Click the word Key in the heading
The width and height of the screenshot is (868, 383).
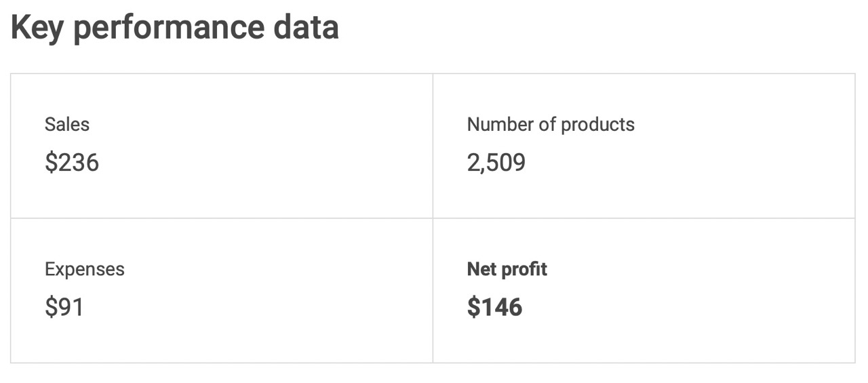click(x=37, y=28)
